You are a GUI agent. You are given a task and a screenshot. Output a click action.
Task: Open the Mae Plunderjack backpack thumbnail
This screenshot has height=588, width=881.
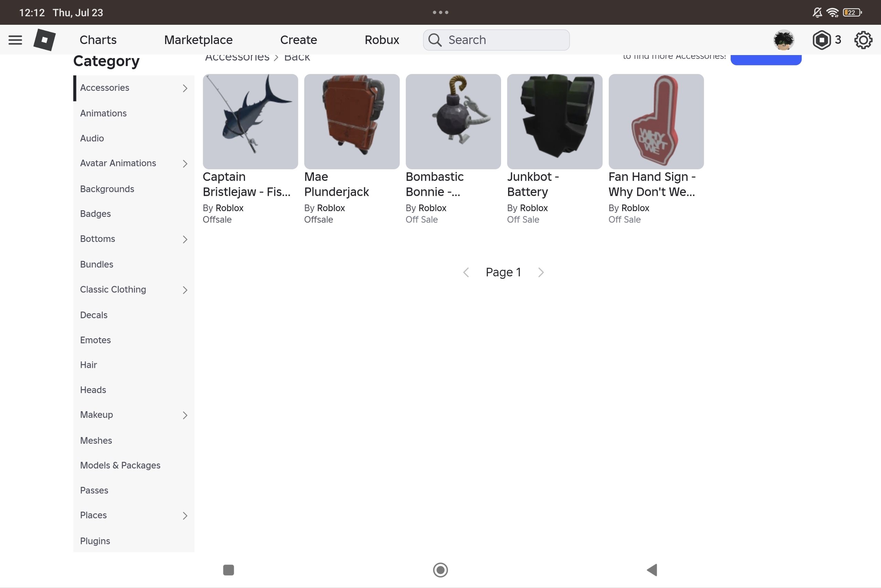tap(352, 121)
